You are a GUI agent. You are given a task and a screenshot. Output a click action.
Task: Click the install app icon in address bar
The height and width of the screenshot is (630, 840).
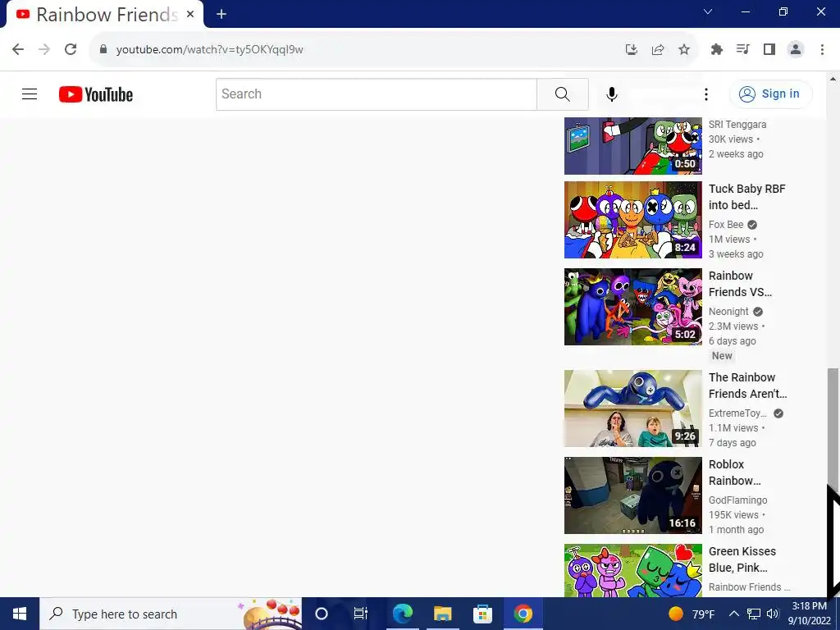click(632, 49)
